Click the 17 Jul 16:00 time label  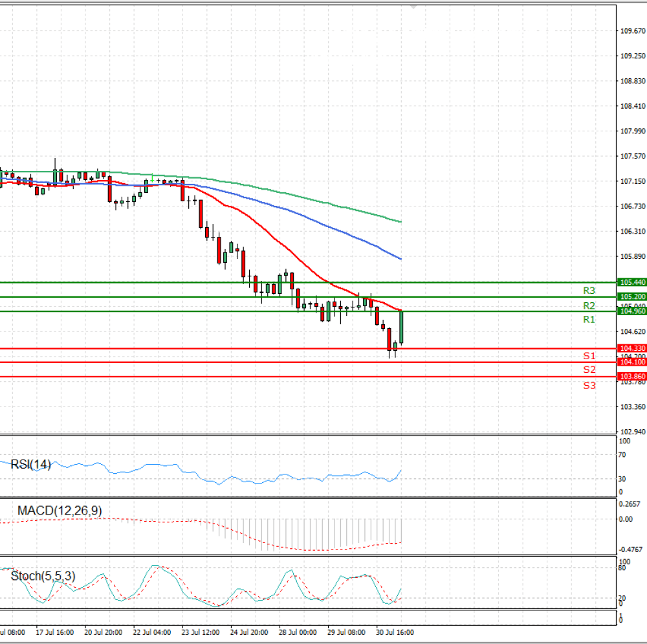point(54,632)
